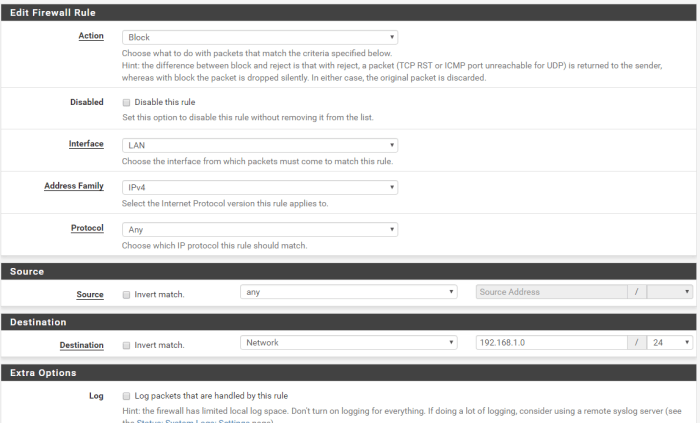
Task: Open the Source subnet mask dropdown
Action: click(x=669, y=292)
